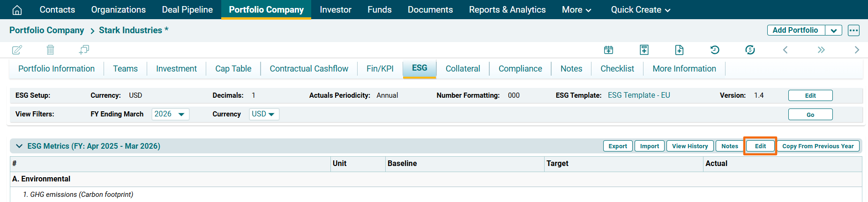This screenshot has width=868, height=202.
Task: Open the Currency USD dropdown
Action: pos(263,114)
